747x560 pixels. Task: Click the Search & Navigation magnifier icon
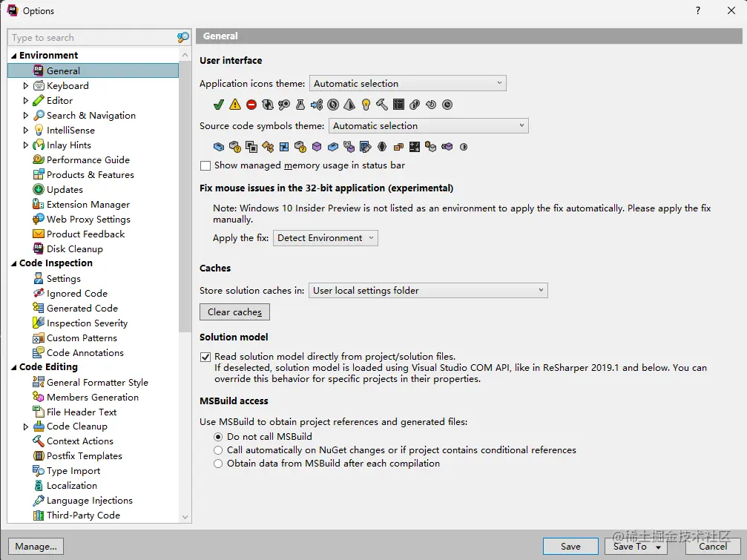39,115
